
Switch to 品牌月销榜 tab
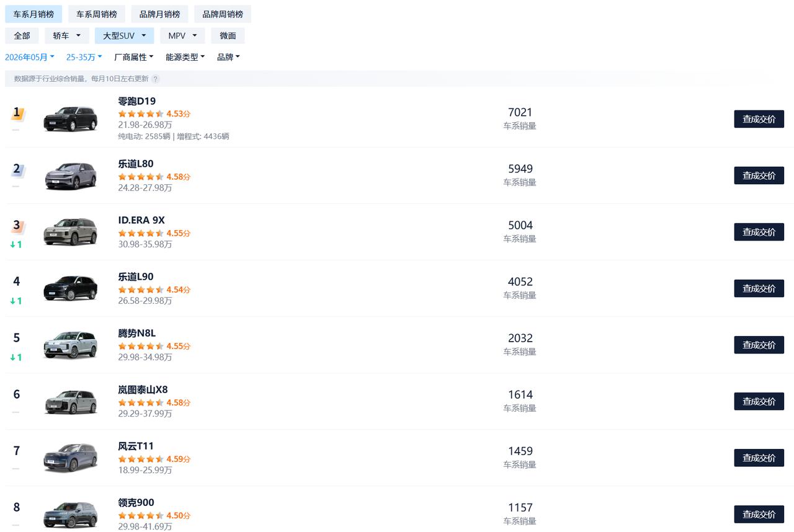pyautogui.click(x=159, y=14)
